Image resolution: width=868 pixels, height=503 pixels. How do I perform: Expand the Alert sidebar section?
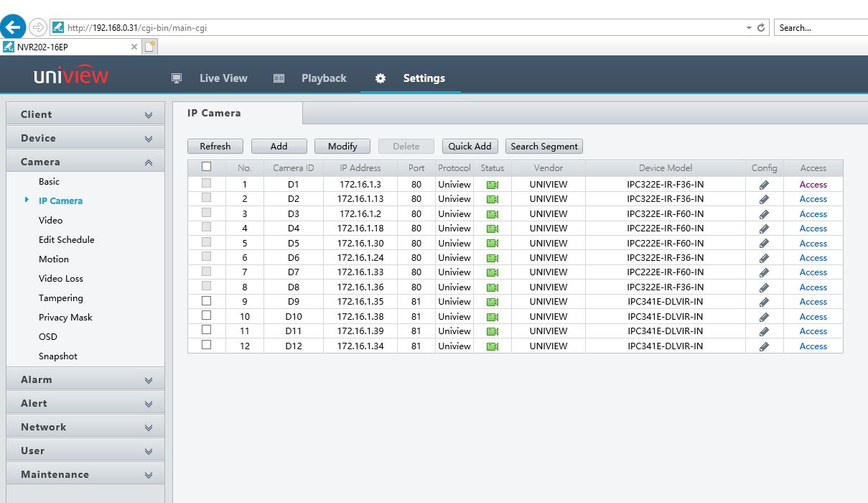click(x=85, y=403)
